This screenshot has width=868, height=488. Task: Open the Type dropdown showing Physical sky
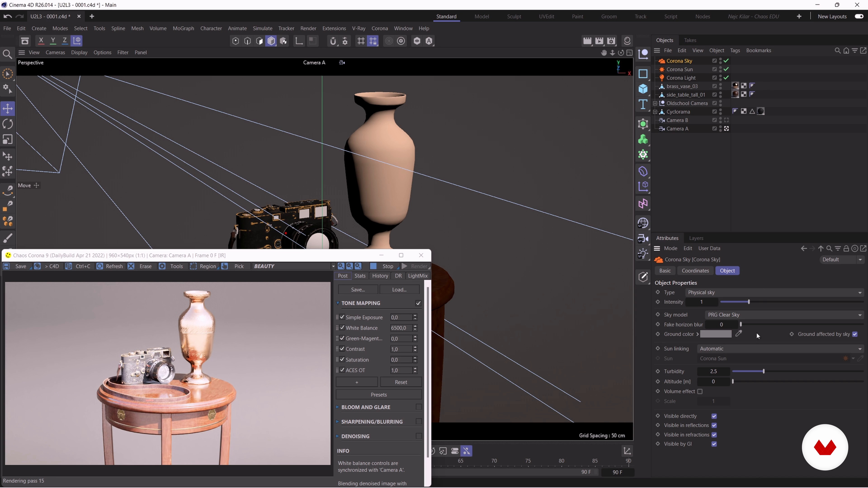[774, 293]
